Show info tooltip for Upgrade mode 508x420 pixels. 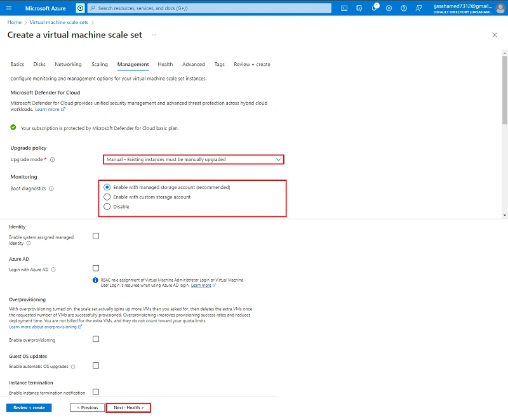click(53, 159)
